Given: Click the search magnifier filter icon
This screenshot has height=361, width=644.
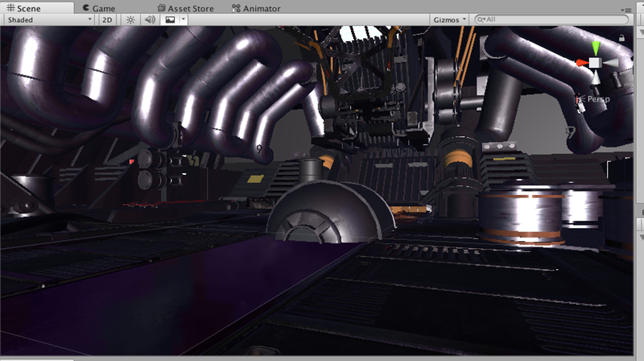Looking at the screenshot, I should (x=481, y=19).
